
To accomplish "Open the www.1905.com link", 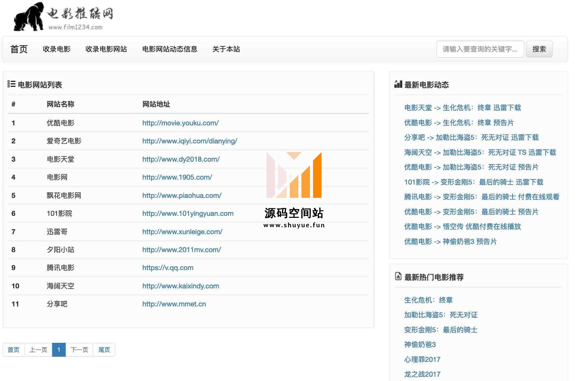I will coord(177,177).
